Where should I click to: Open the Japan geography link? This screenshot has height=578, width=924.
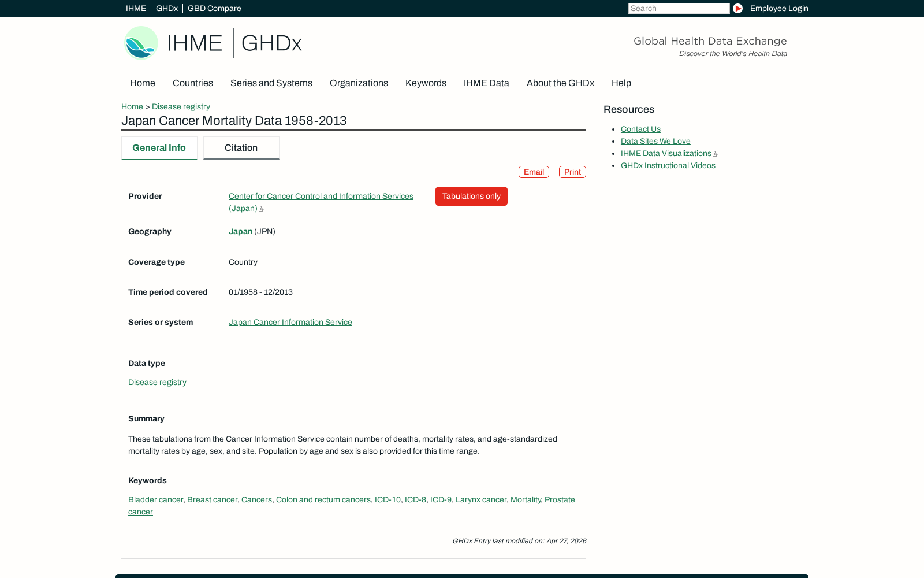coord(240,232)
